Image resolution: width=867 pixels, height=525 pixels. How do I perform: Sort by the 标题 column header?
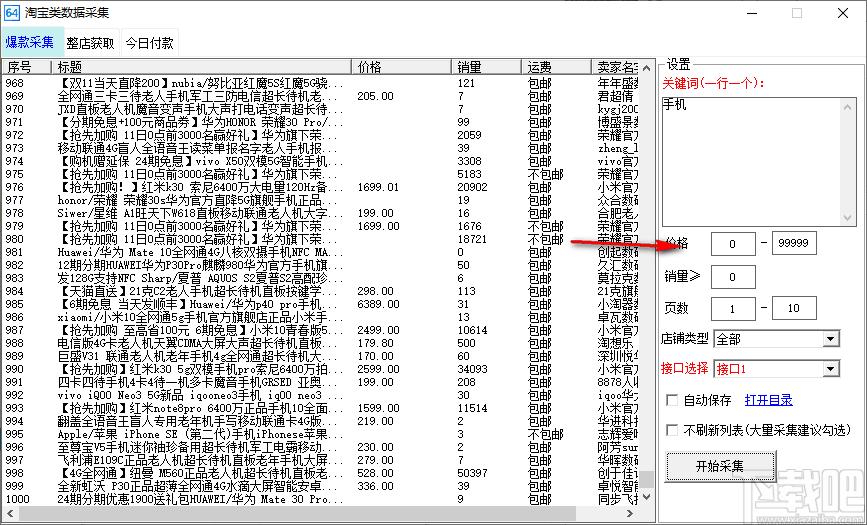(x=201, y=67)
